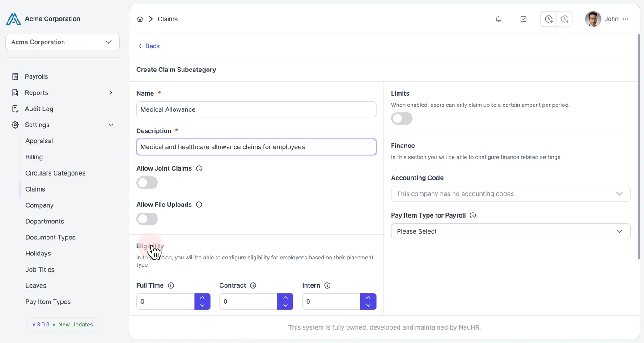Screen dimensions: 644x343
Task: Go to Billing settings
Action: [x=34, y=157]
